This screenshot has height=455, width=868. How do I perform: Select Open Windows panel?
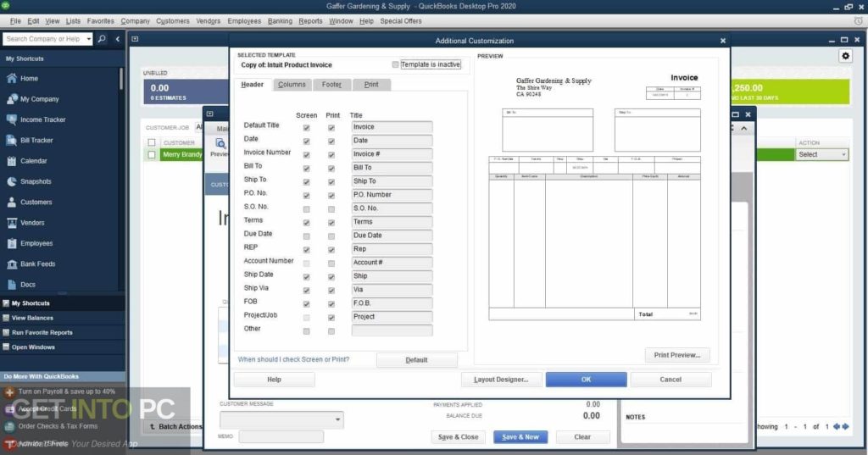click(33, 347)
